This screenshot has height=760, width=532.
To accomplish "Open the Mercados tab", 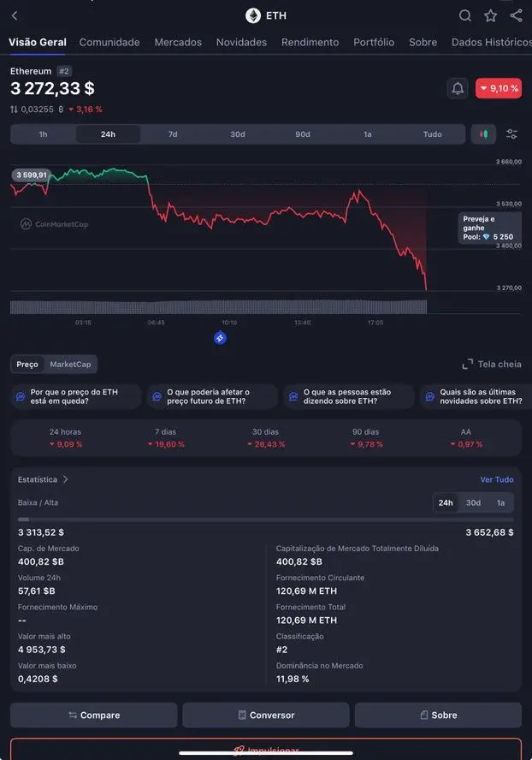I will coord(178,42).
